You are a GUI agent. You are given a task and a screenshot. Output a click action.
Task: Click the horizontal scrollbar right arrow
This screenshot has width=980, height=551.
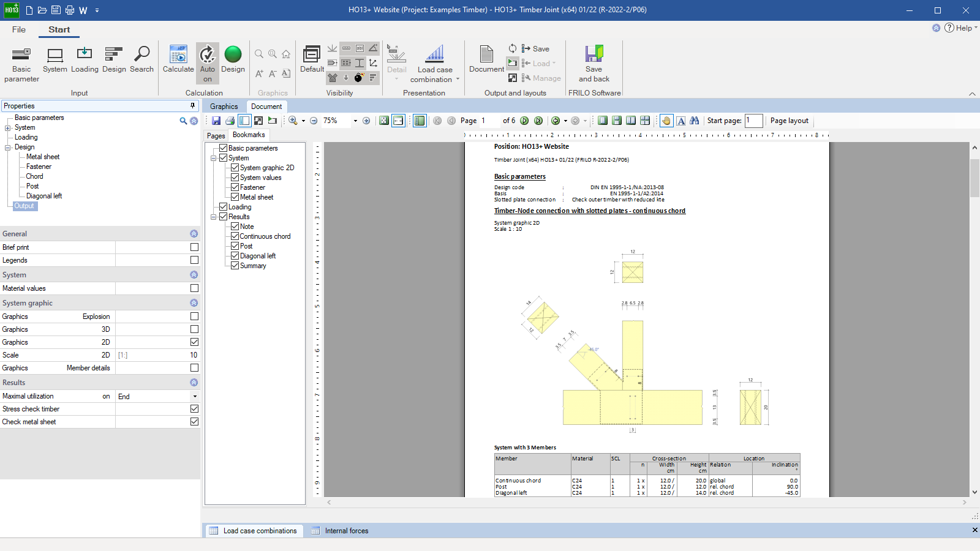point(965,502)
